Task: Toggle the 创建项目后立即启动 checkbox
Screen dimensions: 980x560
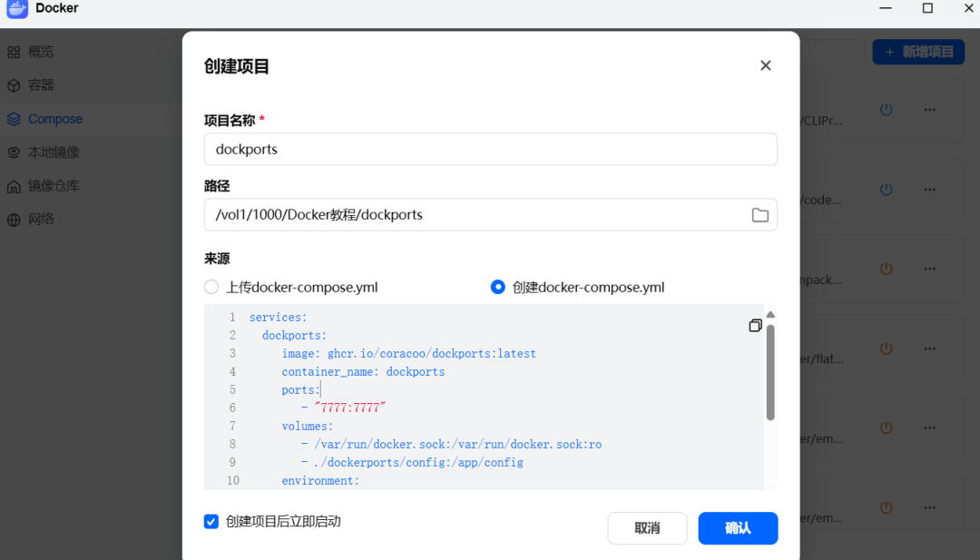Action: pos(211,522)
